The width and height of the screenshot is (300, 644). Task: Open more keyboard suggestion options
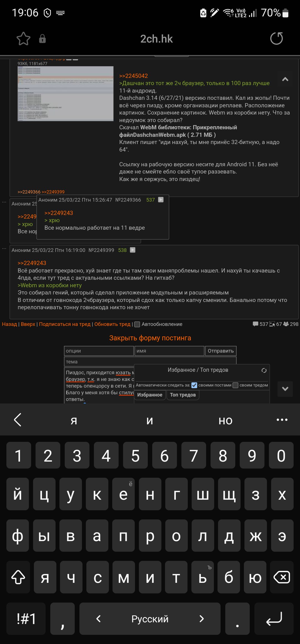282,420
